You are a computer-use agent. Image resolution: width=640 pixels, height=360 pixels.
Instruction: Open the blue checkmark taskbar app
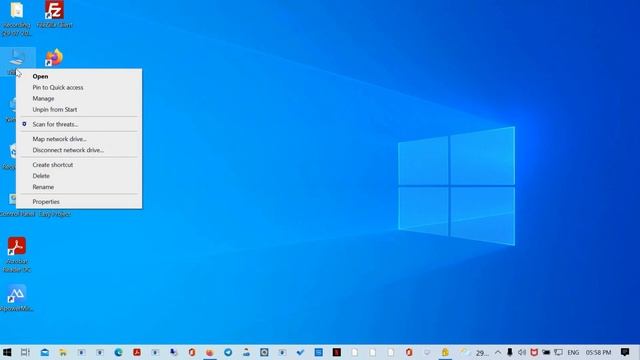click(x=300, y=352)
